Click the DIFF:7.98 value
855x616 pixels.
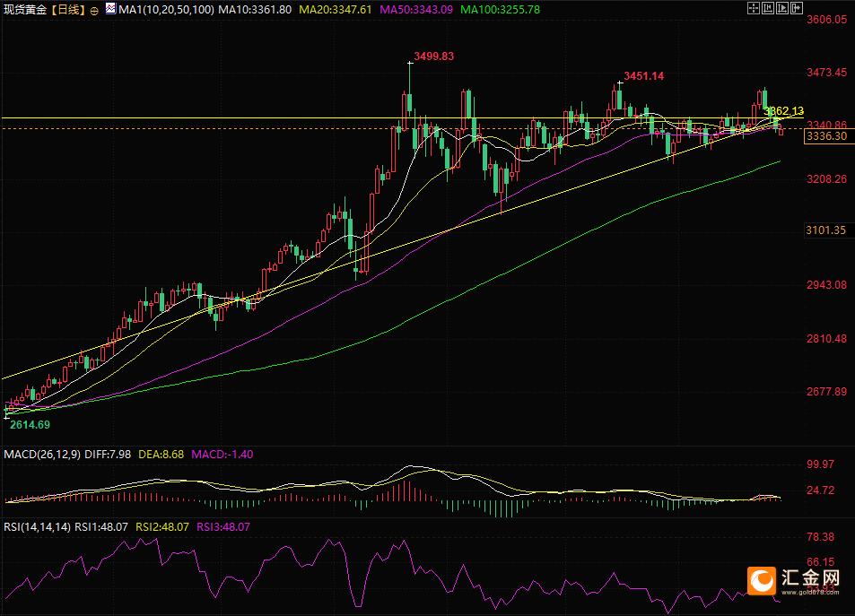point(108,454)
